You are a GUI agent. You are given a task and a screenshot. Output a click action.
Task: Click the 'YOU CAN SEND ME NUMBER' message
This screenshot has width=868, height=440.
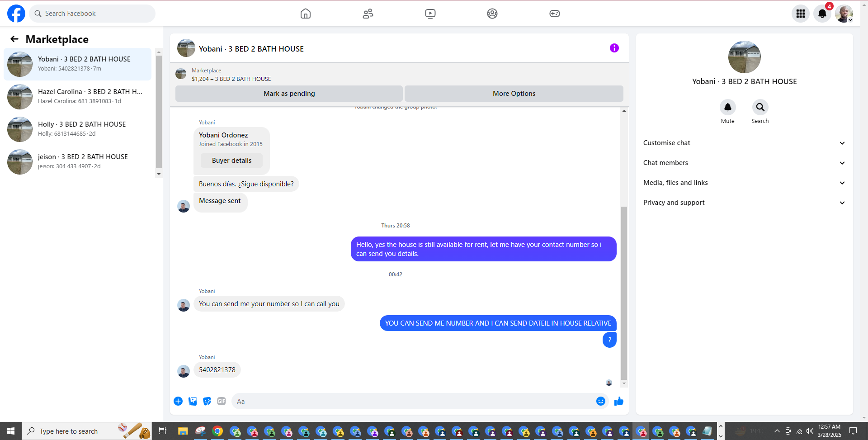tap(498, 323)
